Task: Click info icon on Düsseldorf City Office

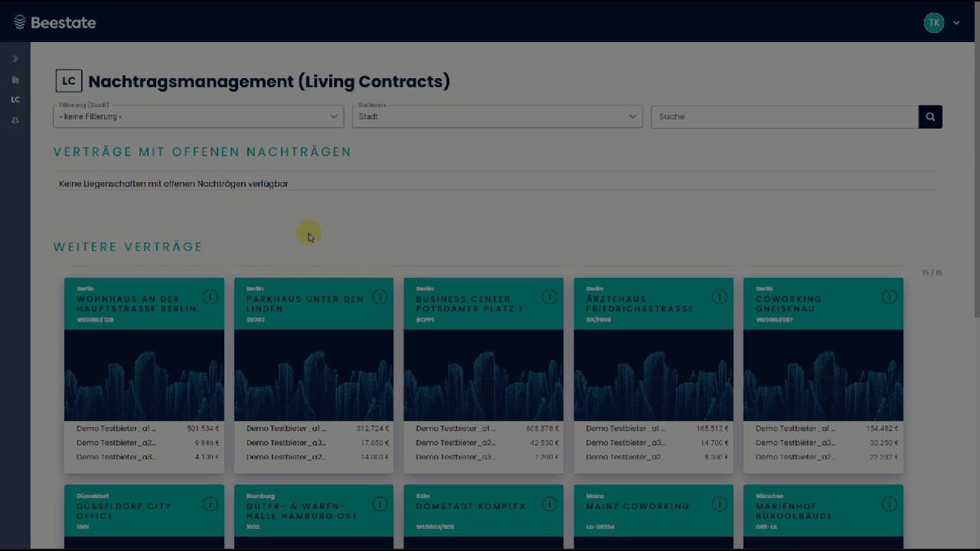Action: pos(211,504)
